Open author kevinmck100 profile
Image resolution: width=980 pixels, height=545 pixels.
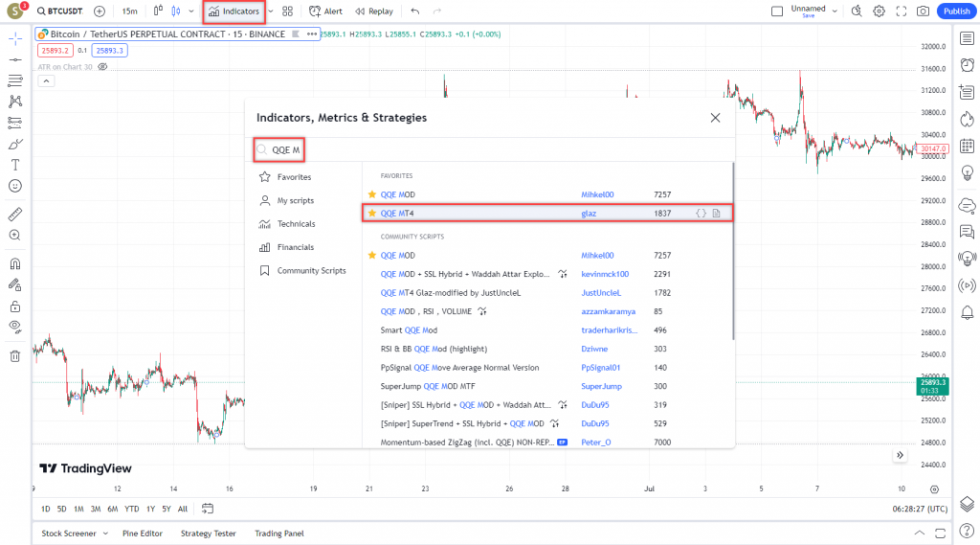[x=605, y=274]
